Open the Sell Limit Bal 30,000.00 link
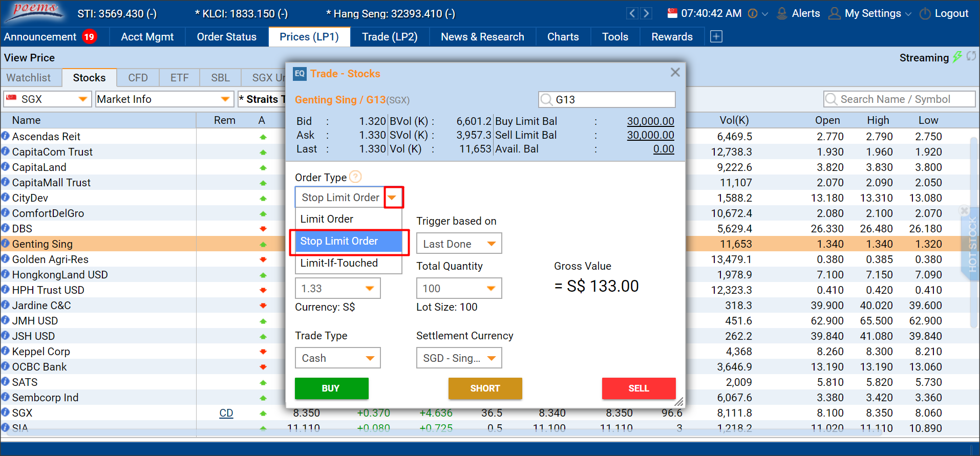The image size is (980, 456). click(x=650, y=135)
